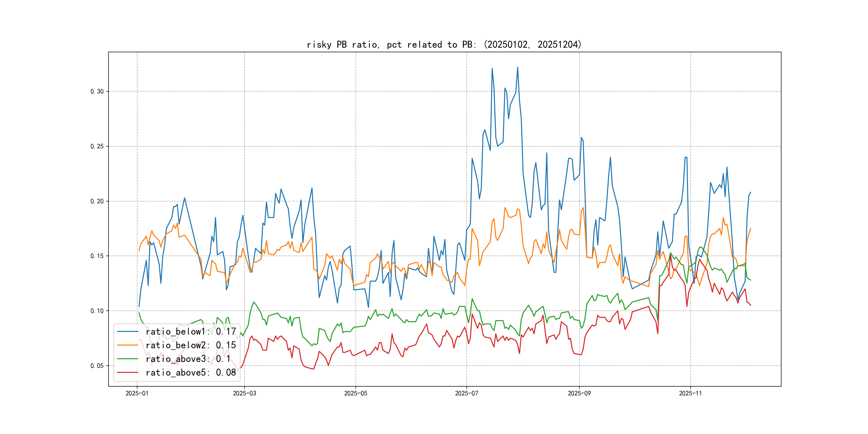Click the 2025-09 x-axis tick label
This screenshot has width=868, height=434.
point(579,393)
